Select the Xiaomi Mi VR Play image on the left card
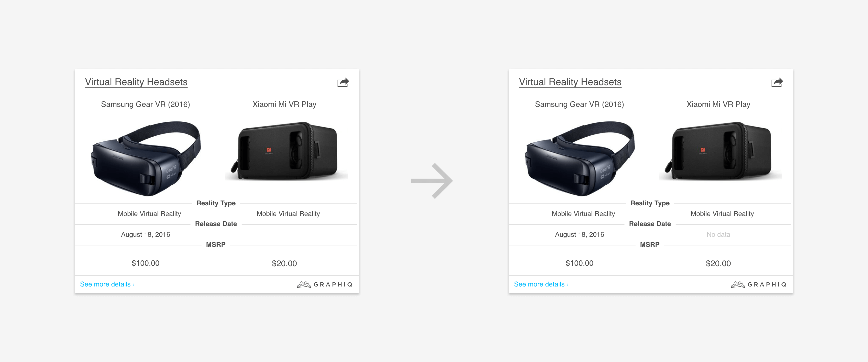 (x=286, y=151)
